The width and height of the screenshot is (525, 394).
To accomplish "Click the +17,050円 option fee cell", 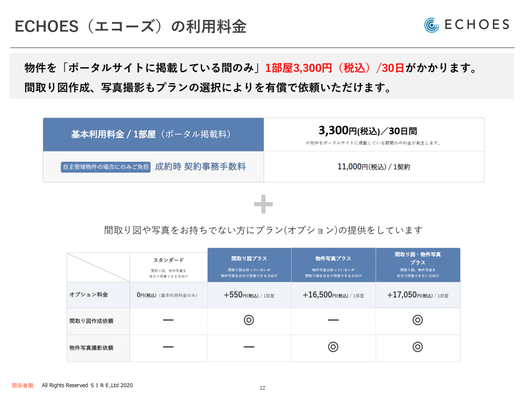I will point(418,295).
